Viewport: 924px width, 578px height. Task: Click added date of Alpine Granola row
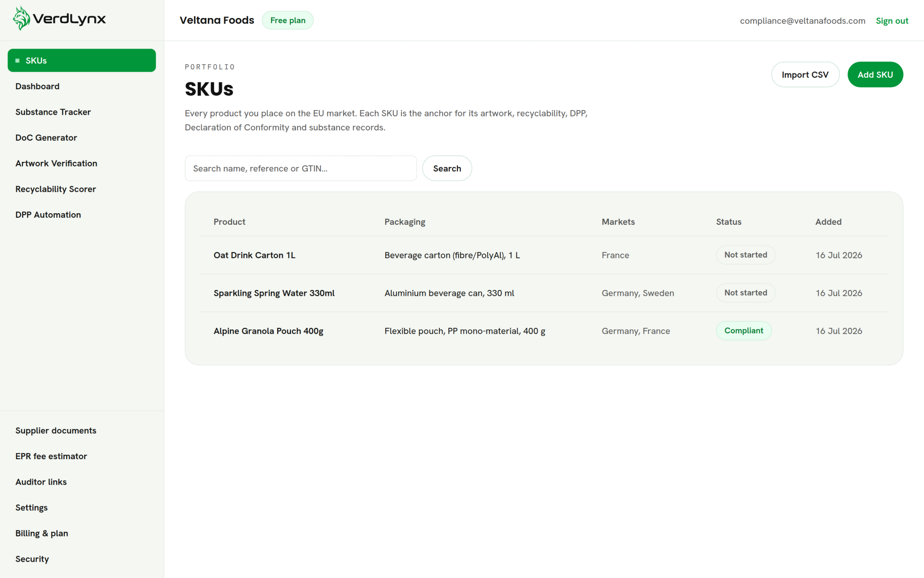pos(839,331)
